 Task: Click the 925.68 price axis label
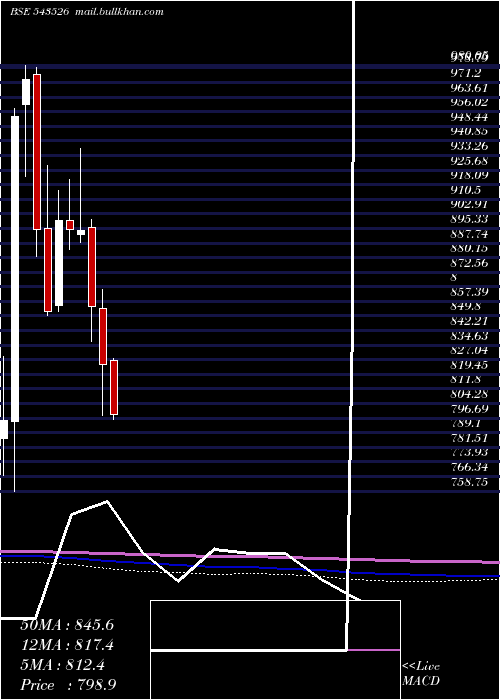point(469,161)
